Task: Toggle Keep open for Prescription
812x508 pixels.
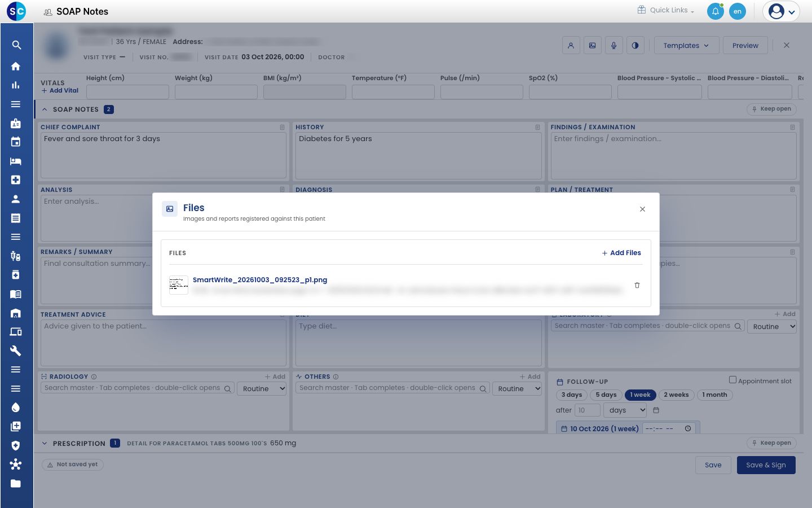Action: click(771, 443)
